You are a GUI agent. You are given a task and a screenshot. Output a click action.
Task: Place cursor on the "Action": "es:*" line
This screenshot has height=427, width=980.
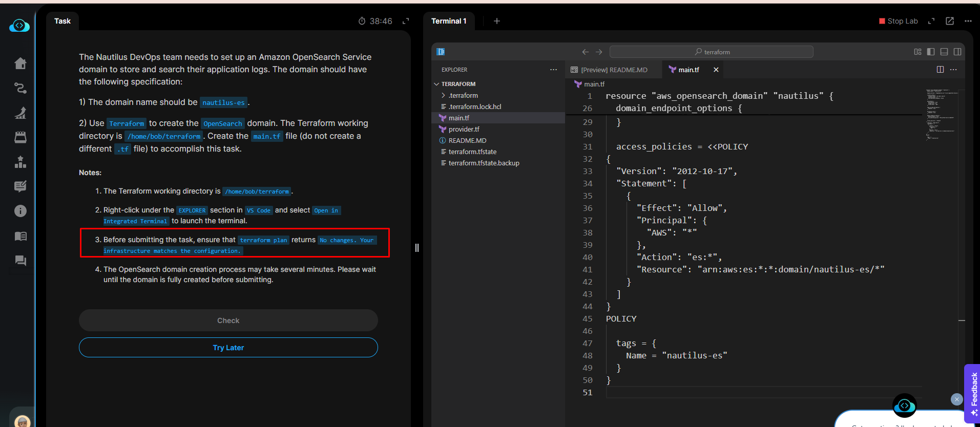[x=679, y=257]
